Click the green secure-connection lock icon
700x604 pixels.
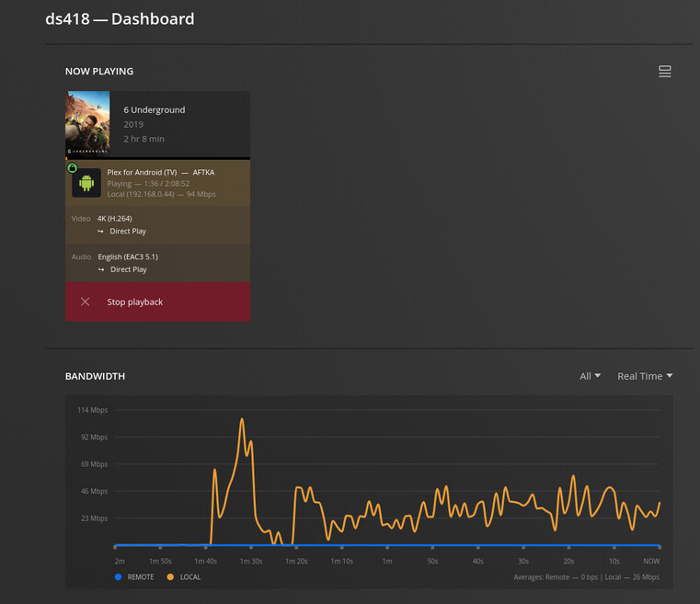tap(73, 167)
